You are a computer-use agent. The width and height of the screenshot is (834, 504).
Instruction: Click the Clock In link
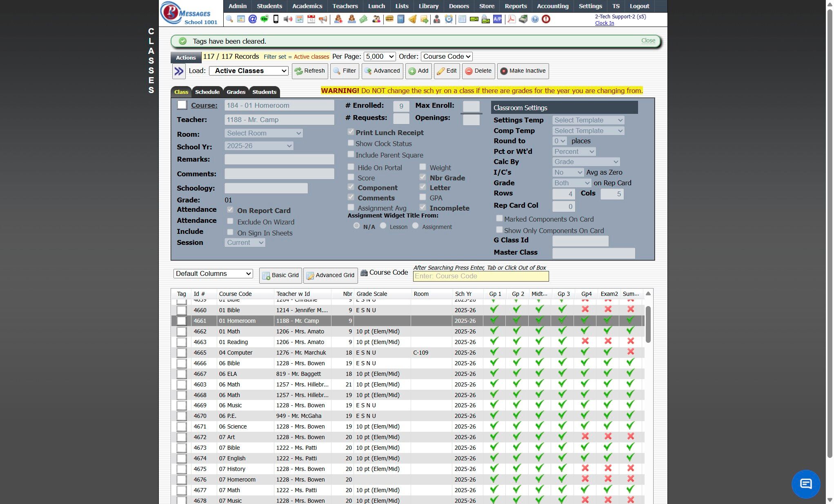click(x=604, y=23)
